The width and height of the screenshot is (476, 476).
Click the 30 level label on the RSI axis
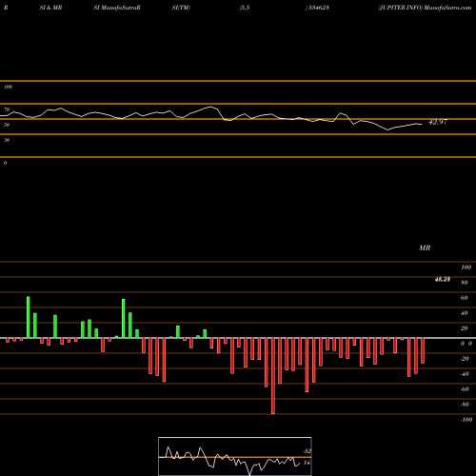coord(7,140)
